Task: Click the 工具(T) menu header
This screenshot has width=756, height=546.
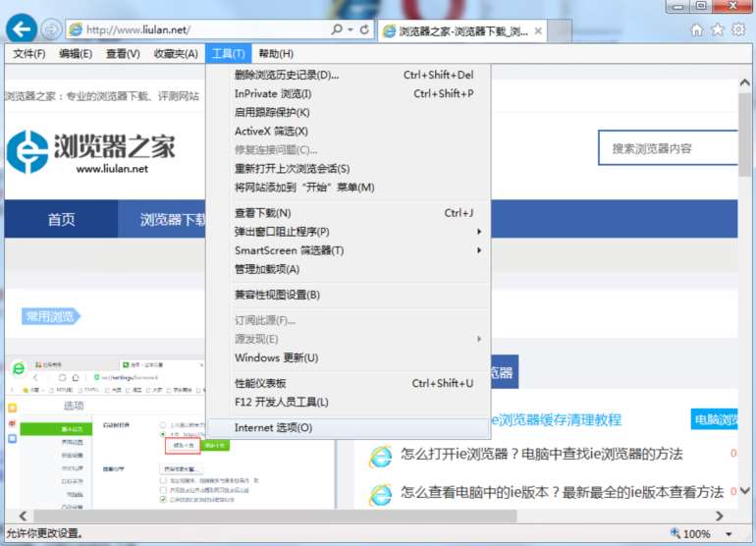Action: (x=229, y=54)
